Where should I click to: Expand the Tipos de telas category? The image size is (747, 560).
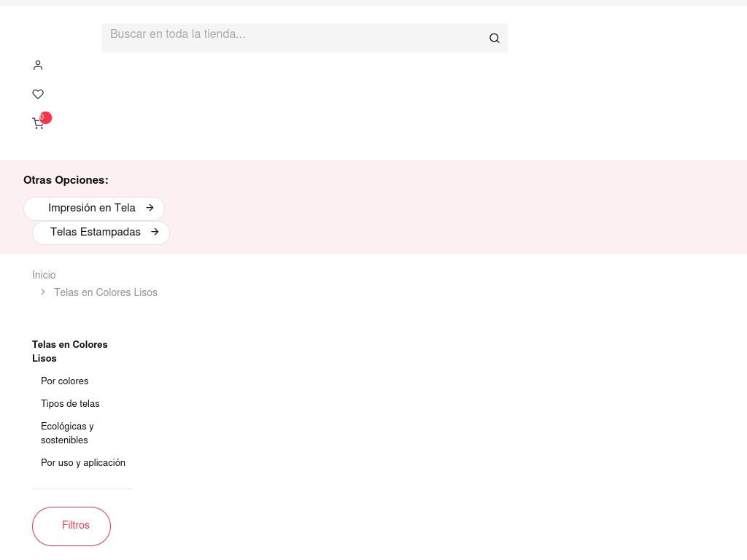click(70, 404)
